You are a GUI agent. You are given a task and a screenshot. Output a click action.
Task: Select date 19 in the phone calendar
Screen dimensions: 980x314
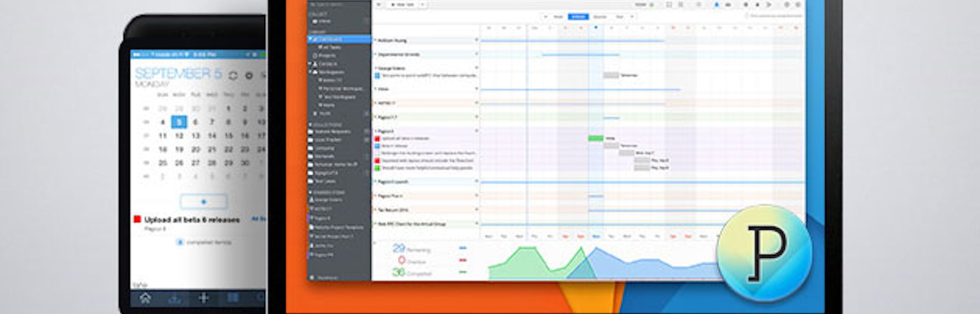pos(179,149)
